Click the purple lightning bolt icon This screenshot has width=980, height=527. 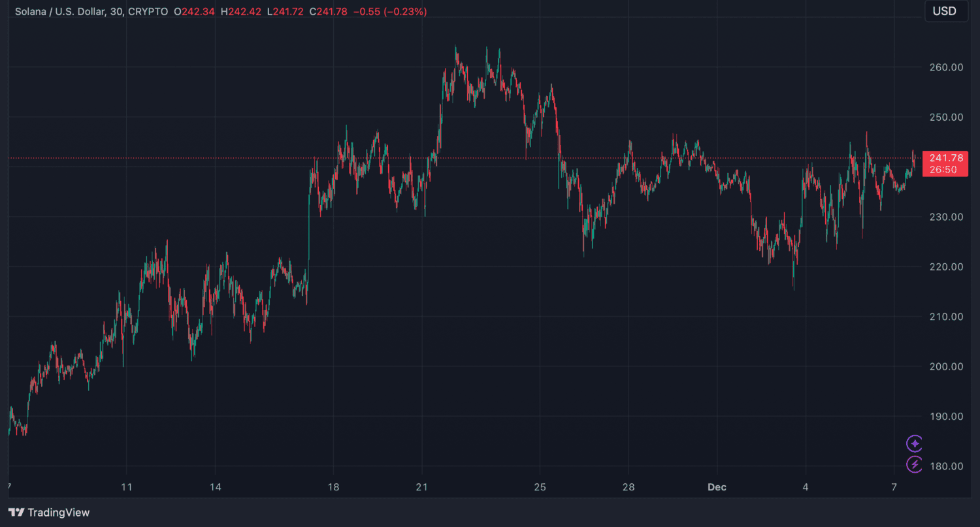(915, 464)
